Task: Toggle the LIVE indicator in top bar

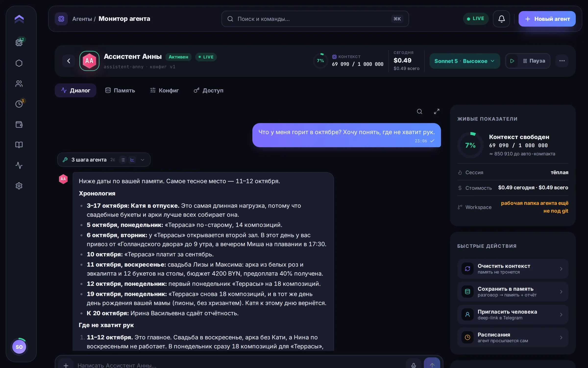Action: click(x=476, y=19)
